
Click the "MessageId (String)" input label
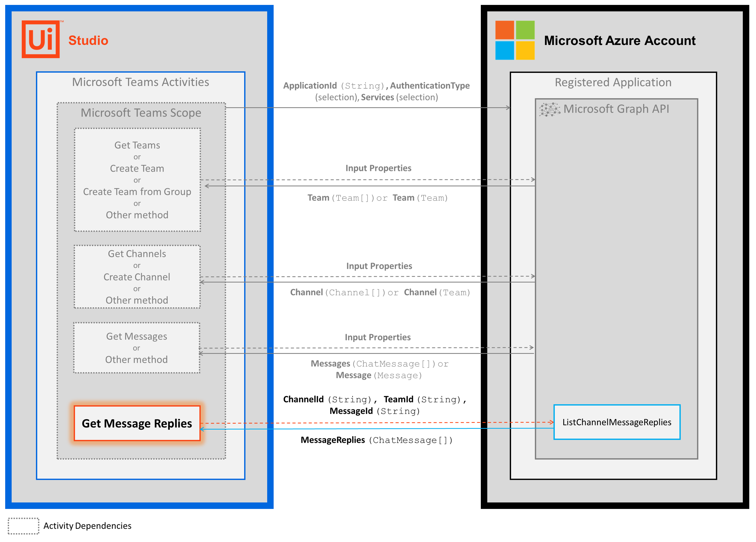(x=375, y=411)
